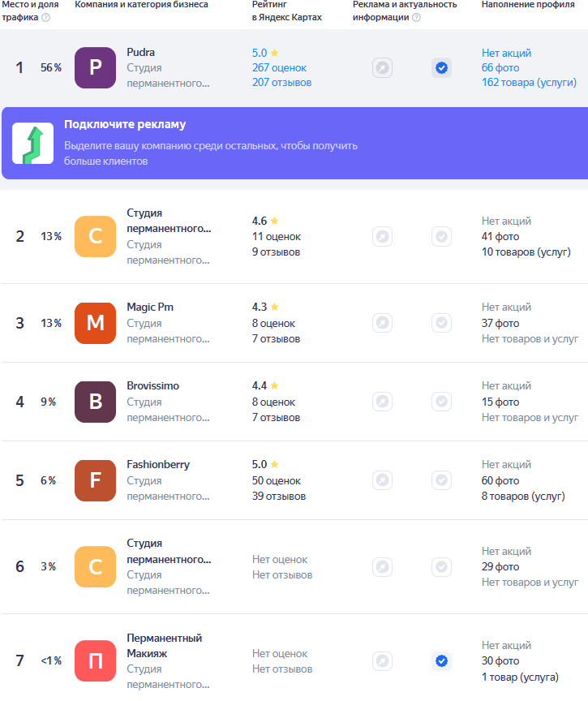Click the verification badge in row 2
The width and height of the screenshot is (588, 701).
coord(441,236)
